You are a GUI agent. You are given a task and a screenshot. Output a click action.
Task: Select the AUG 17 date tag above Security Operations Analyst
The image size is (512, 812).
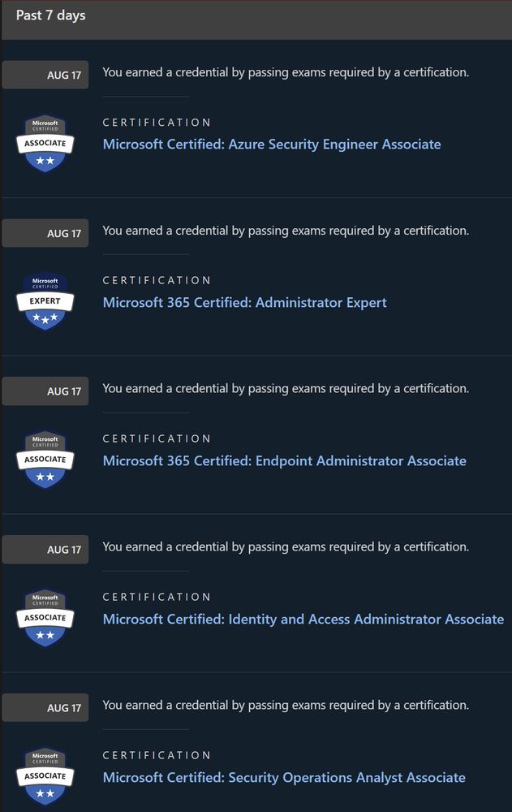[x=45, y=707]
